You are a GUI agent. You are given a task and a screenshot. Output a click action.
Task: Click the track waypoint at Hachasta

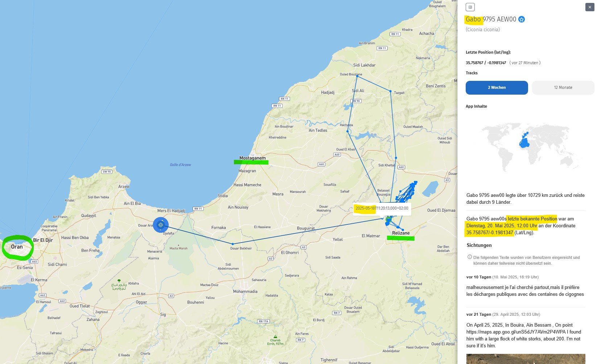pyautogui.click(x=347, y=131)
